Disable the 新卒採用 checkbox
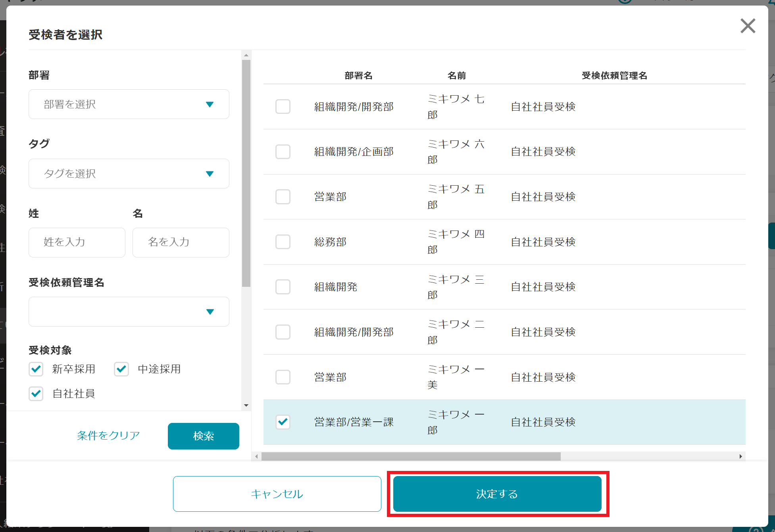The image size is (775, 532). [x=36, y=369]
